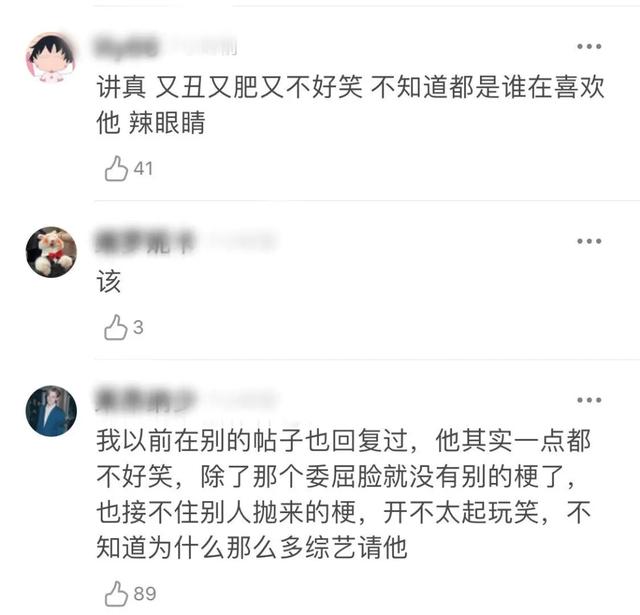The image size is (640, 615).
Task: Tap the blurred username of the third commenter
Action: click(x=146, y=401)
